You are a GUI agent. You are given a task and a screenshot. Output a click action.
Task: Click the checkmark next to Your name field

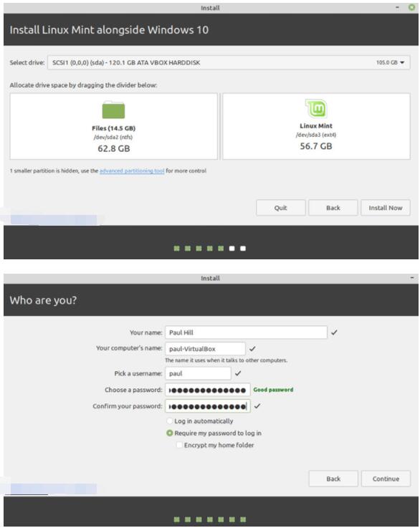pyautogui.click(x=334, y=332)
